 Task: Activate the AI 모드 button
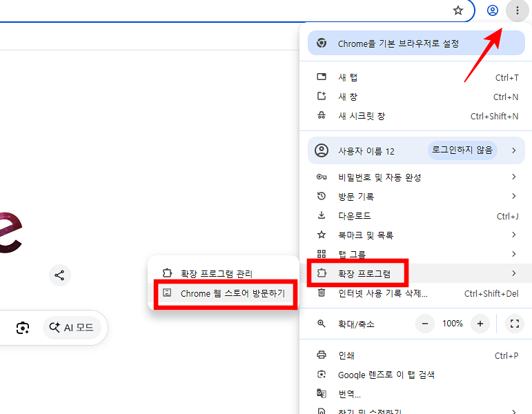click(72, 328)
